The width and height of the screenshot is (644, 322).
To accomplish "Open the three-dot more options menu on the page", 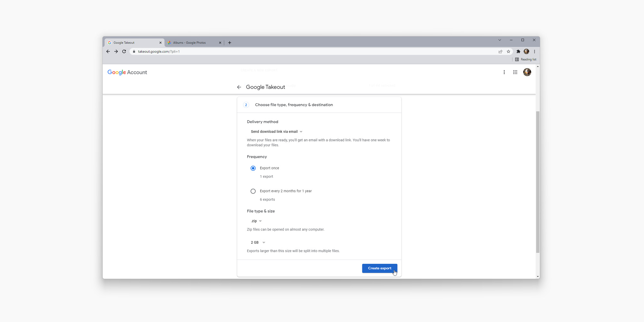I will click(504, 72).
